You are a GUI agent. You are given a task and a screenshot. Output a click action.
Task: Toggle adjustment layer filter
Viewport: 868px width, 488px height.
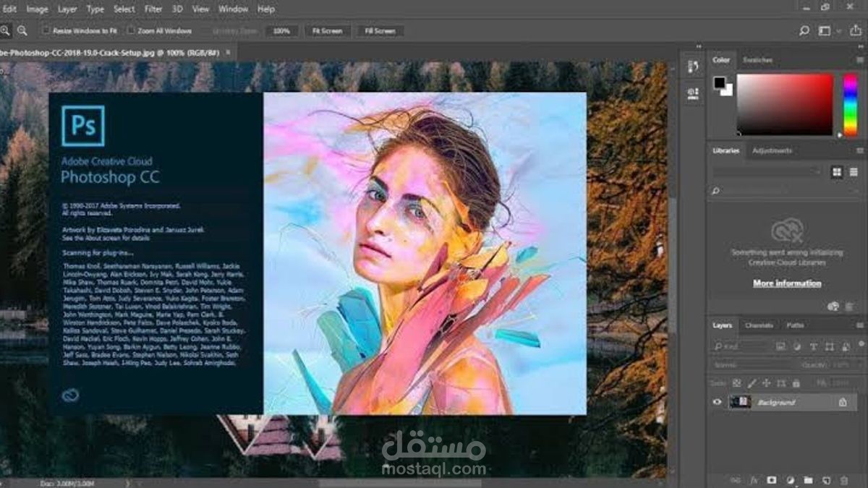[796, 347]
